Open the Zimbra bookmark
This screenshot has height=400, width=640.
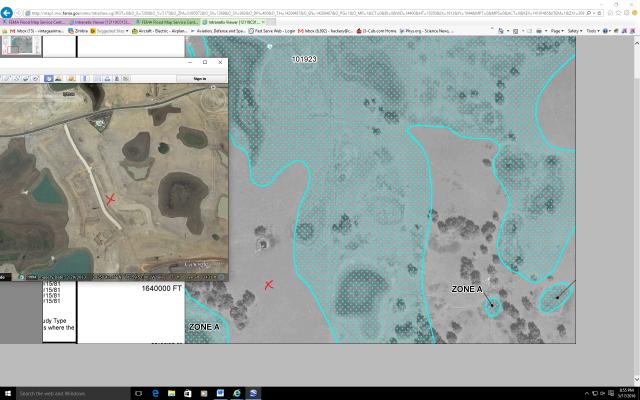(x=78, y=31)
